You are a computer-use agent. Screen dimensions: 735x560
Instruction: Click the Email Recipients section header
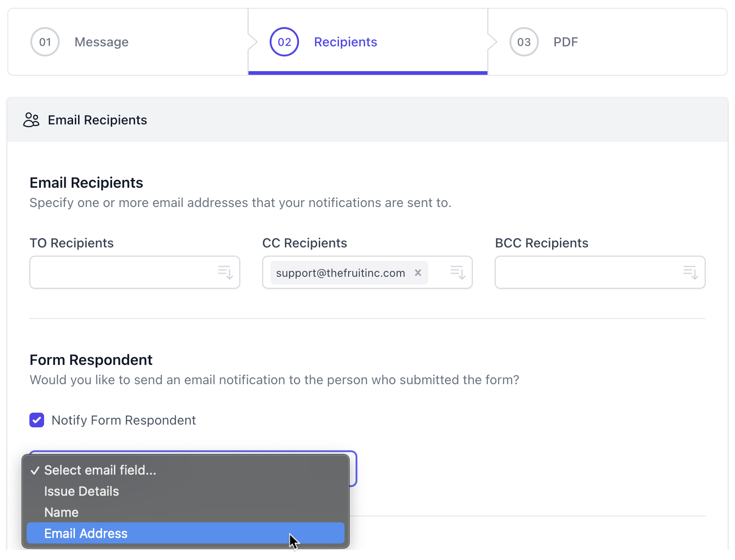click(97, 120)
